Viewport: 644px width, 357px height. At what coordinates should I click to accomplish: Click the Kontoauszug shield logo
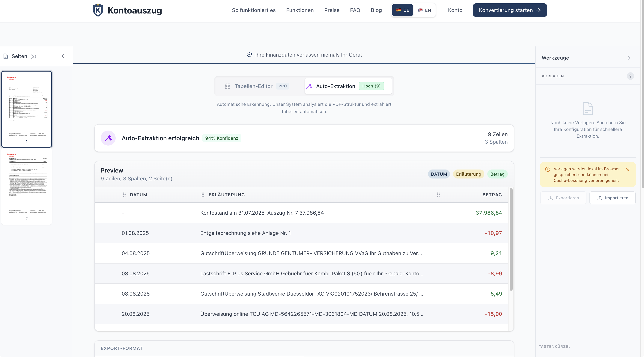tap(98, 10)
